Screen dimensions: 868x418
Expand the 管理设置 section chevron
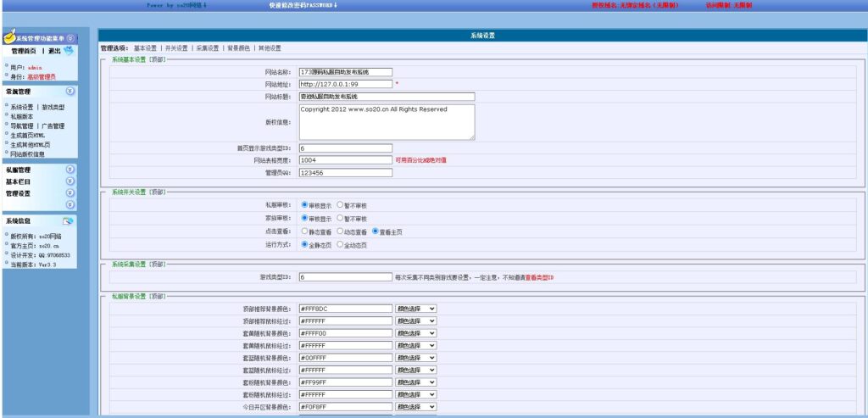pyautogui.click(x=70, y=193)
